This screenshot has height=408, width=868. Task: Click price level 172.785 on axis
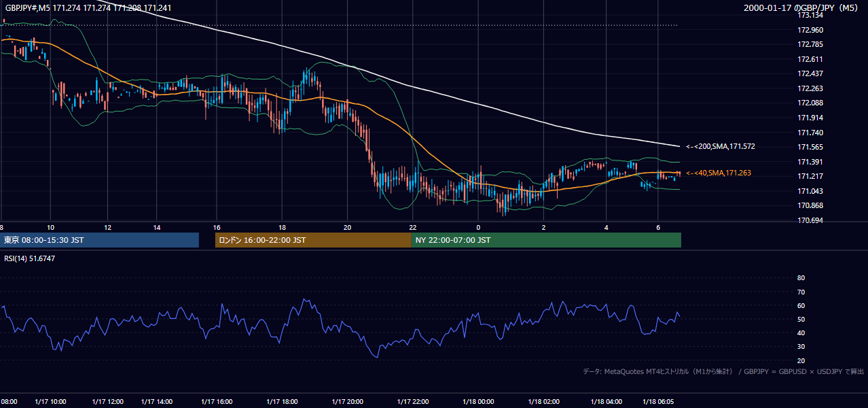[x=810, y=44]
